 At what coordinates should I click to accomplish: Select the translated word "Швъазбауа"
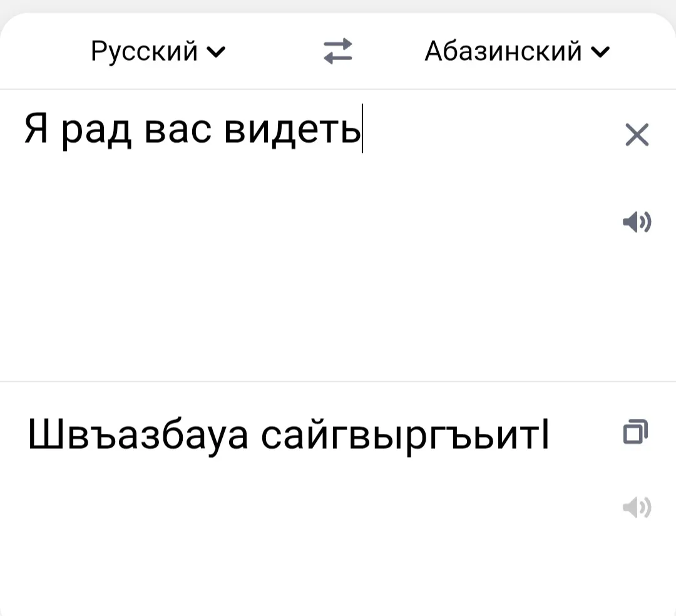(138, 434)
